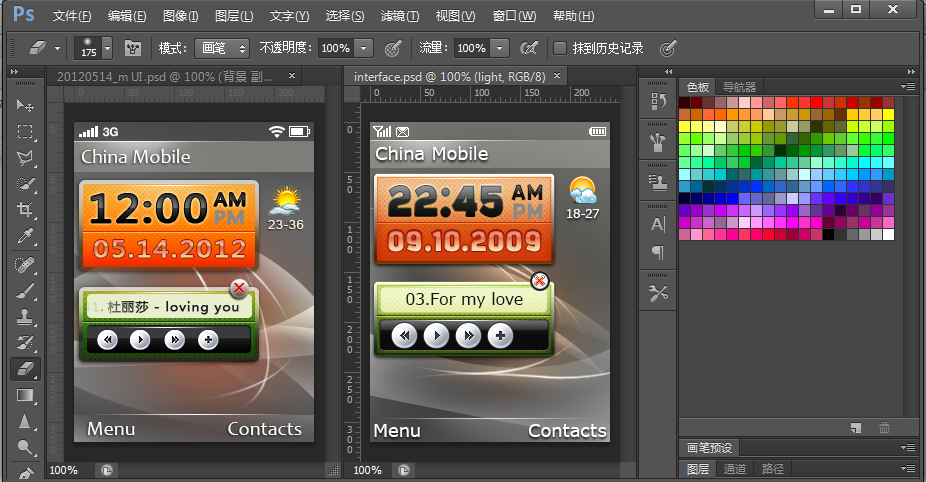Switch to the Navigator panel tab
This screenshot has width=926, height=482.
739,87
